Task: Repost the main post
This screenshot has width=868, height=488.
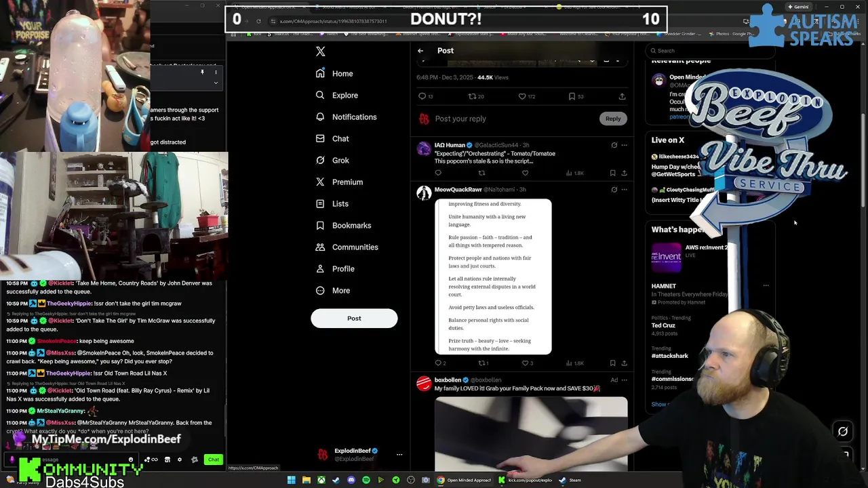Action: coord(476,96)
